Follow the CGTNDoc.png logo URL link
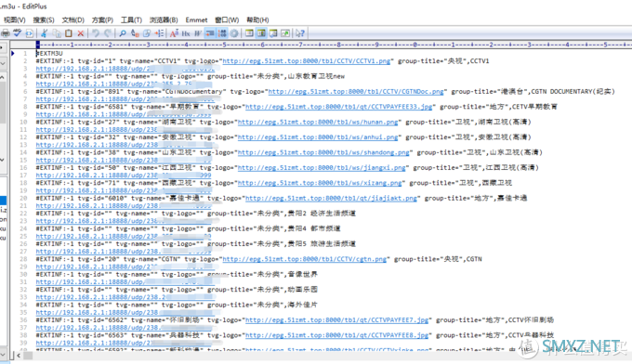Viewport: 632px width, 364px height. (x=356, y=92)
